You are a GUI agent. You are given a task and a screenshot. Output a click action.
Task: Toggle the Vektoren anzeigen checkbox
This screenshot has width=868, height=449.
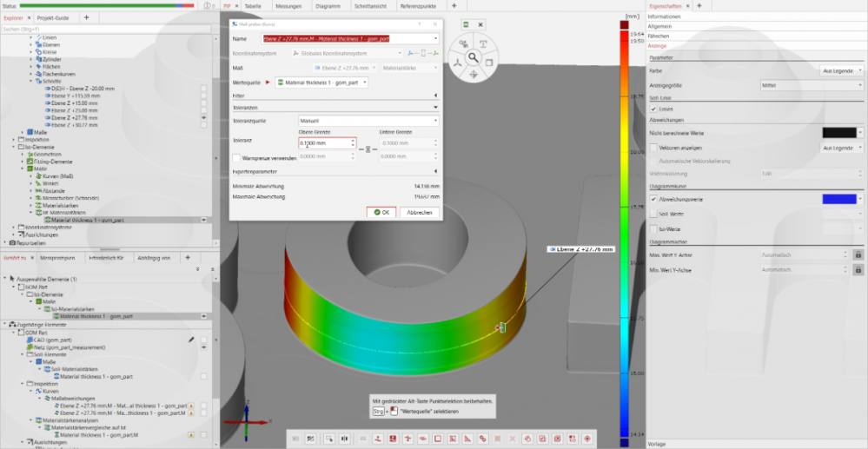coord(653,149)
